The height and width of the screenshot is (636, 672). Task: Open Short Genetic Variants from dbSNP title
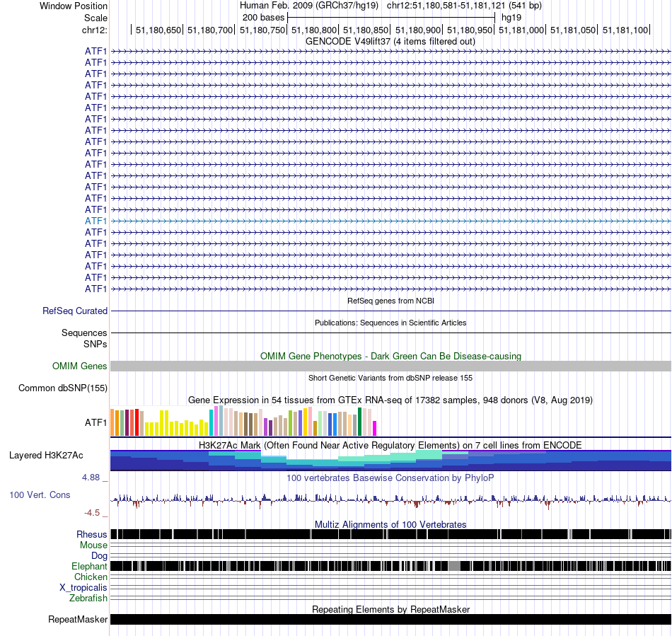[390, 378]
